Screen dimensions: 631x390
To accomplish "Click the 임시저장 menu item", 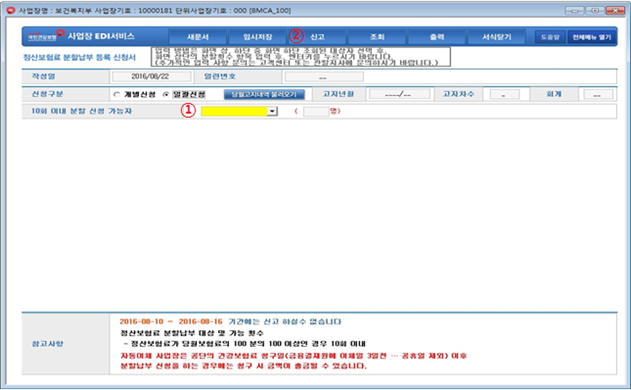I will (258, 37).
